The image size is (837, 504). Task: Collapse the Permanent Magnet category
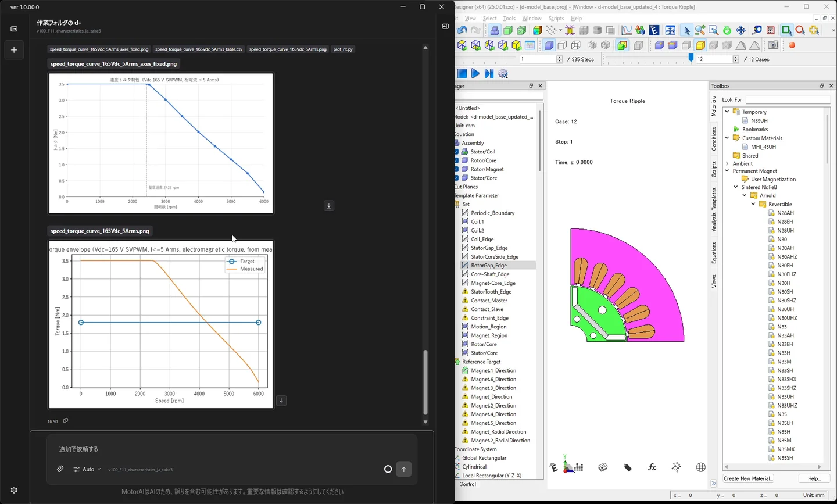(x=727, y=171)
